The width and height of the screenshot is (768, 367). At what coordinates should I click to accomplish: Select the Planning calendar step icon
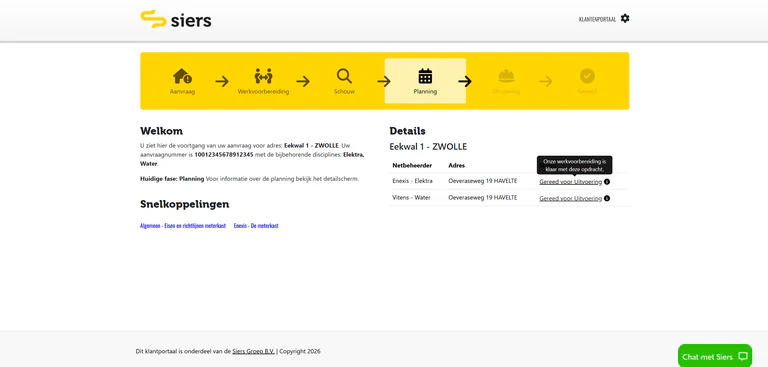(425, 76)
